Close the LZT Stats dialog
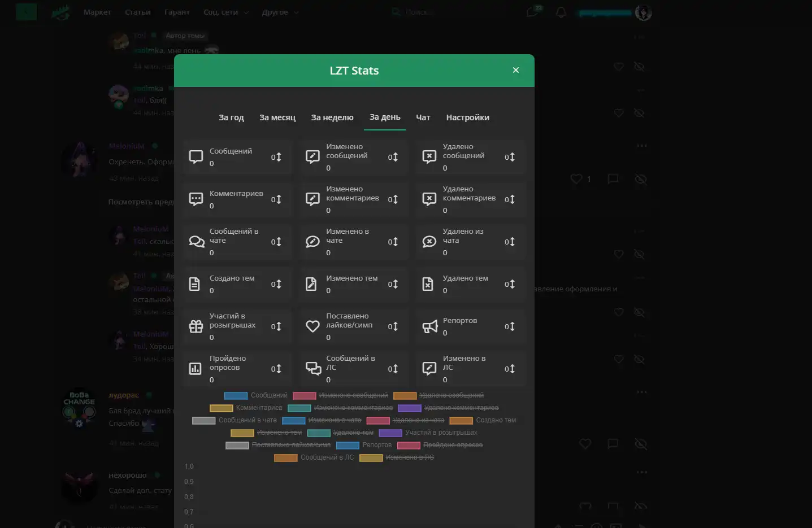 click(x=515, y=70)
